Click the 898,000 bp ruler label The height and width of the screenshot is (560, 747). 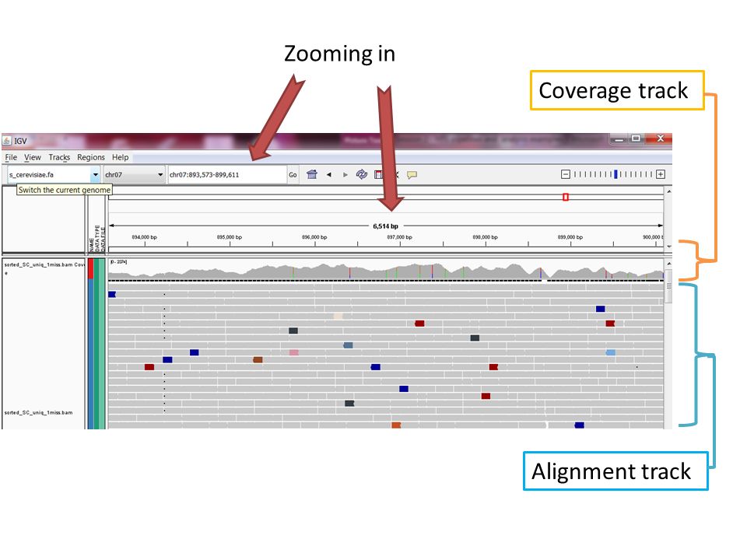[485, 237]
